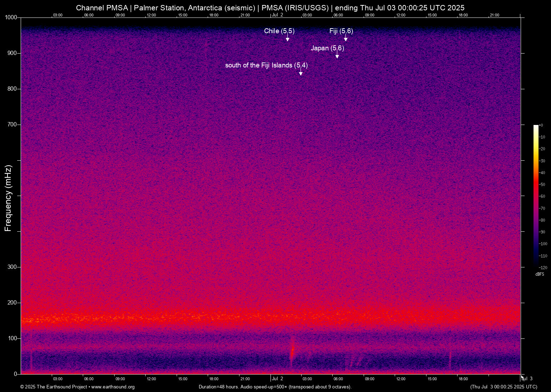The width and height of the screenshot is (551, 392).
Task: Click the Japan (5.6) earthquake marker arrow
Action: click(337, 55)
